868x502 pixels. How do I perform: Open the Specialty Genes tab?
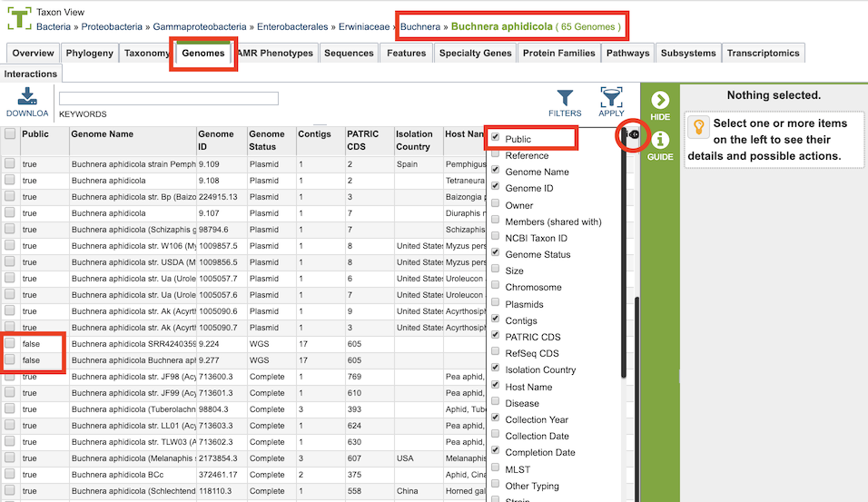coord(475,54)
